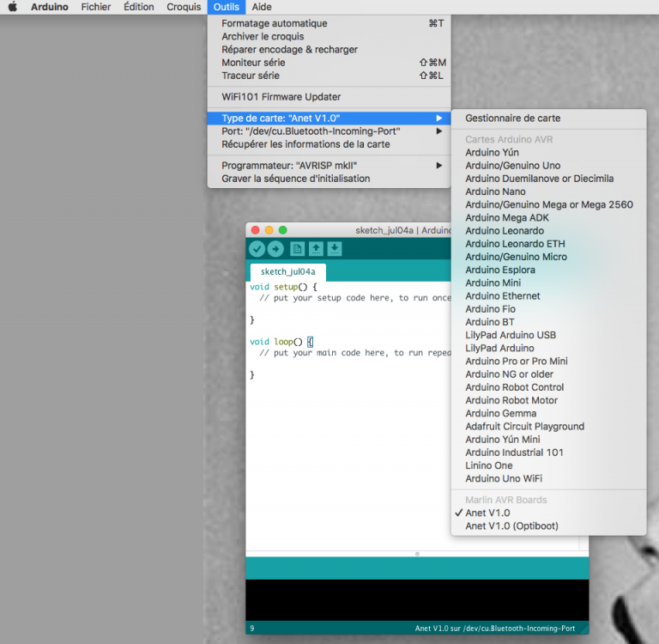659x644 pixels.
Task: Select Anet V1.0 (Optiboot) board
Action: (548, 526)
